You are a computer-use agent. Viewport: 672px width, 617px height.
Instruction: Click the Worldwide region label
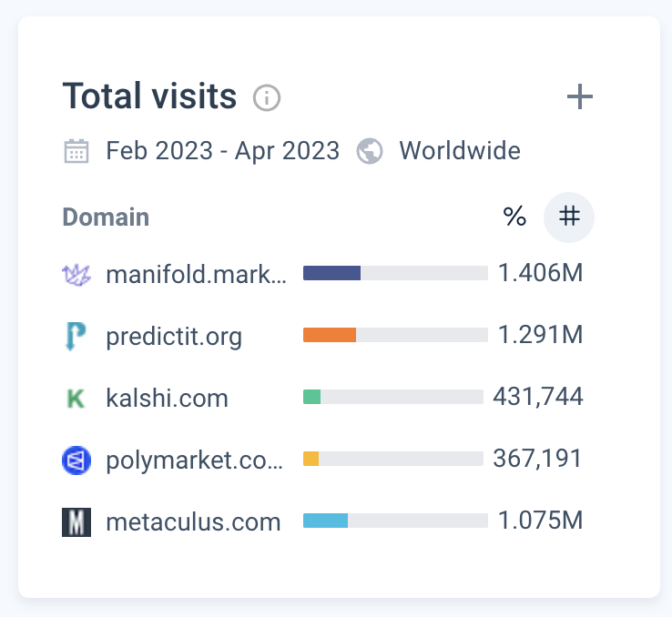pos(460,151)
